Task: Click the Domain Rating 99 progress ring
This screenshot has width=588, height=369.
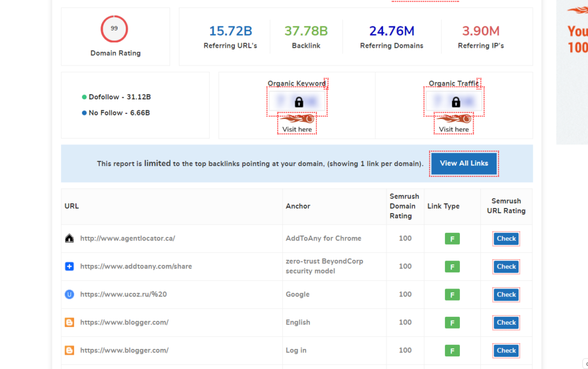Action: [x=114, y=28]
